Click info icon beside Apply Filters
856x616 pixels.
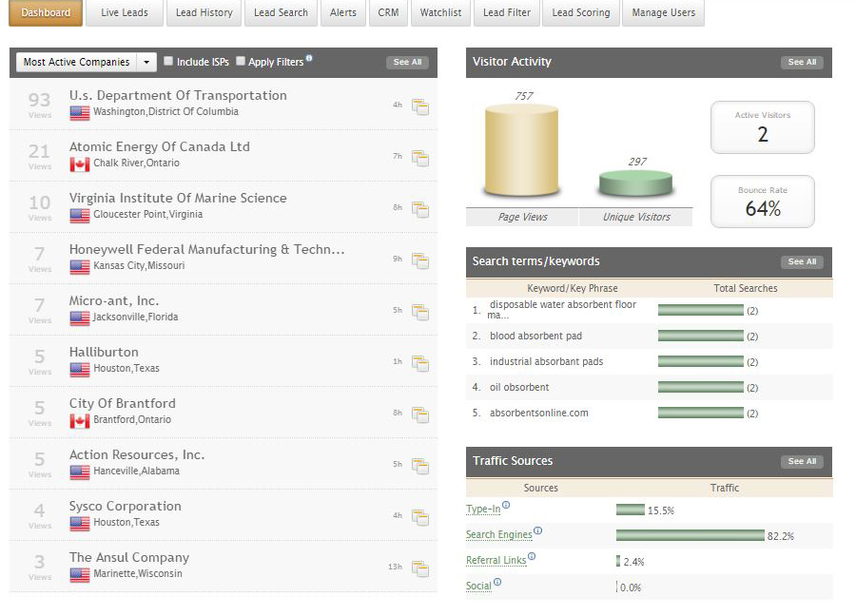coord(309,59)
